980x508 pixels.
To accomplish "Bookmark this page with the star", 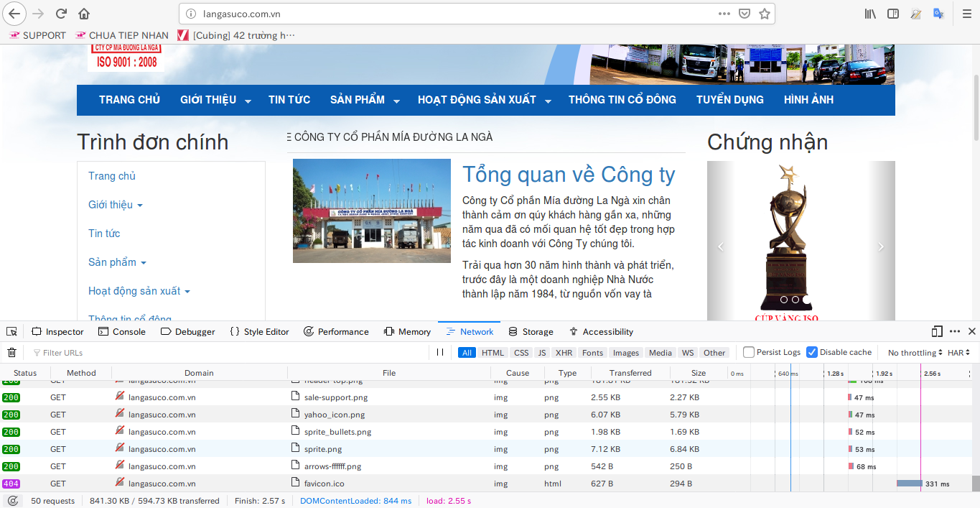I will tap(765, 13).
